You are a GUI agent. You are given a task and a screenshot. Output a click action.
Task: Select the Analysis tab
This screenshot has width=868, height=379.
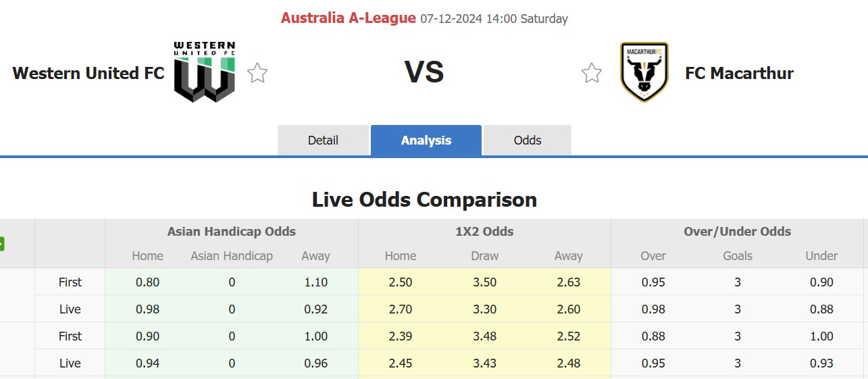tap(426, 141)
